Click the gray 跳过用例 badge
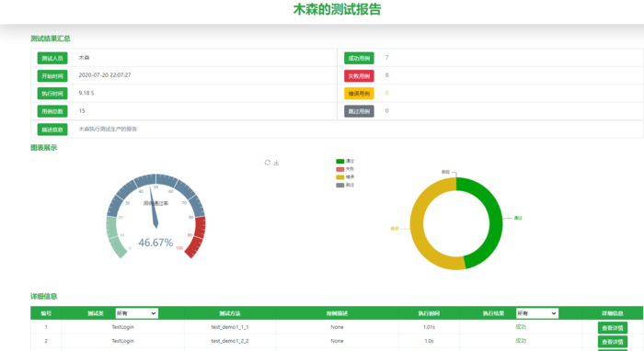The height and width of the screenshot is (351, 644). pyautogui.click(x=359, y=111)
